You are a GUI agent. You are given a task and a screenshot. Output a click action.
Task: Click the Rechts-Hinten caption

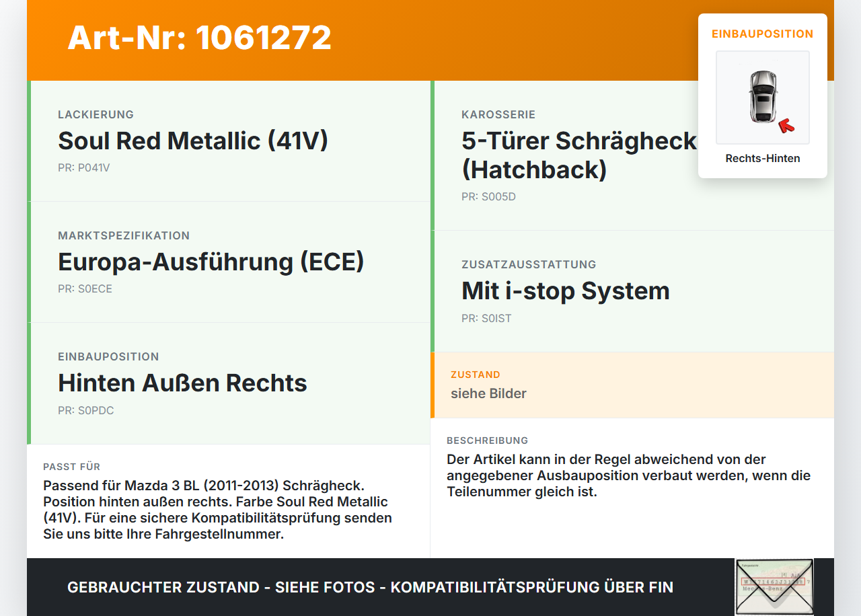tap(763, 159)
